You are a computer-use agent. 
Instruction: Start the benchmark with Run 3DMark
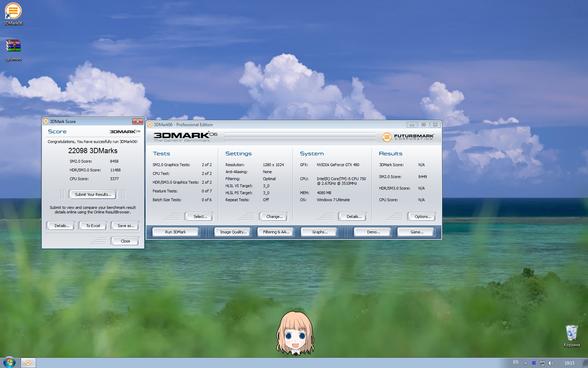click(x=175, y=232)
